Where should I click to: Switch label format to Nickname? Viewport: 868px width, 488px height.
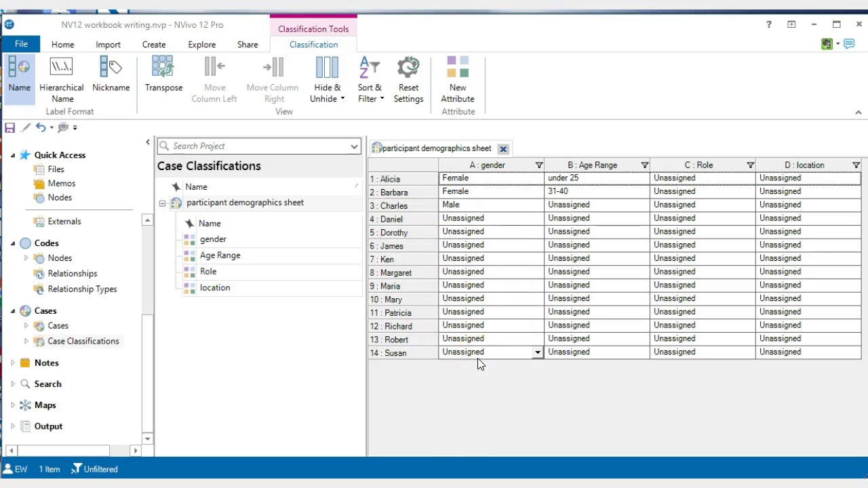111,75
